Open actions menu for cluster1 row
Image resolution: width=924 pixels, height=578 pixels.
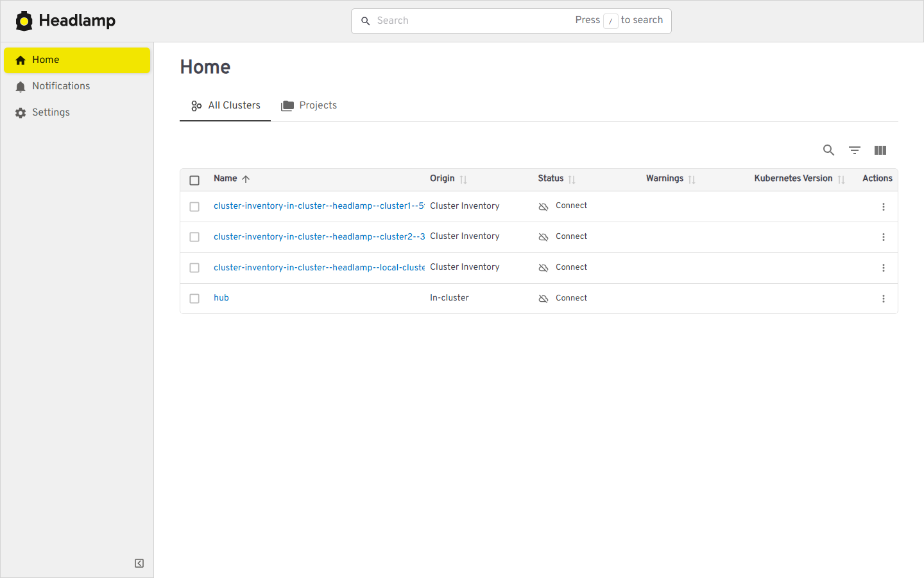point(884,207)
